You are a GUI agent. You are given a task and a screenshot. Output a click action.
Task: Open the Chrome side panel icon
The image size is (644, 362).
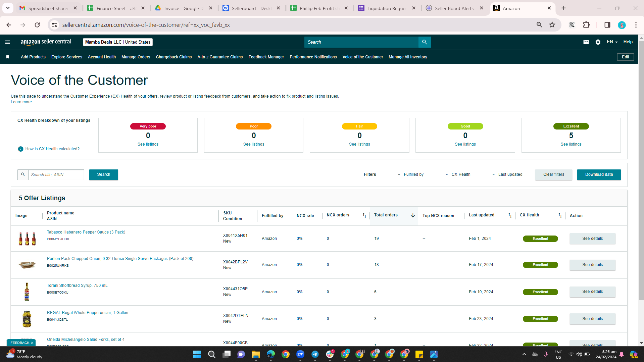(607, 25)
